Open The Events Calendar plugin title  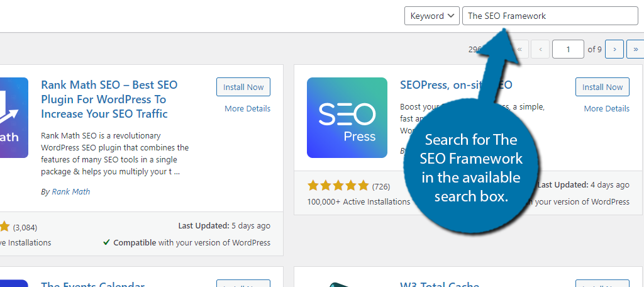92,284
